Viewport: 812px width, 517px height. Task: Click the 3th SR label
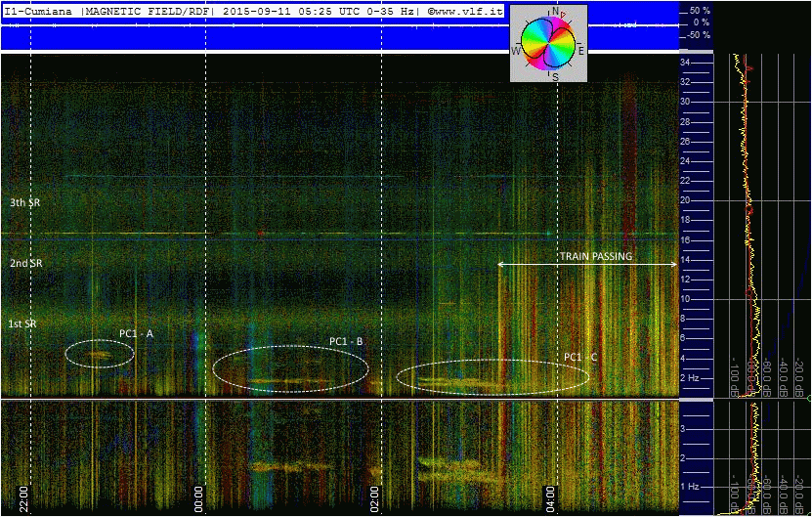pyautogui.click(x=25, y=202)
